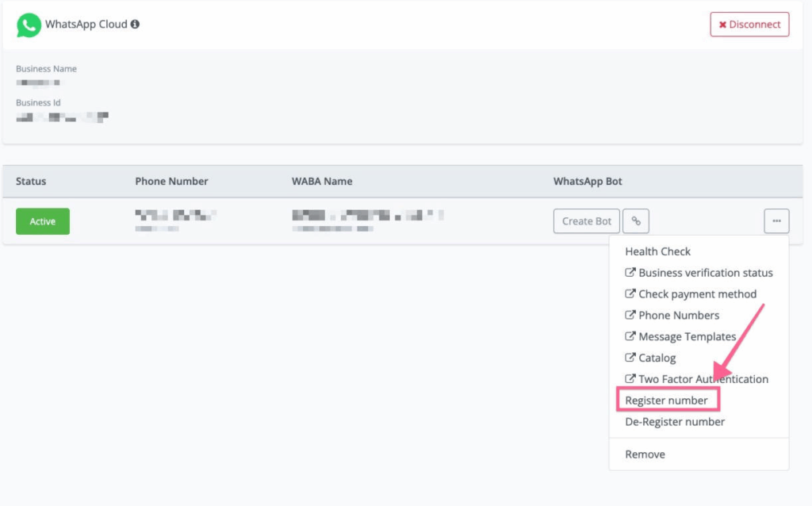The image size is (812, 506).
Task: Click external link icon beside Message Templates
Action: (630, 337)
